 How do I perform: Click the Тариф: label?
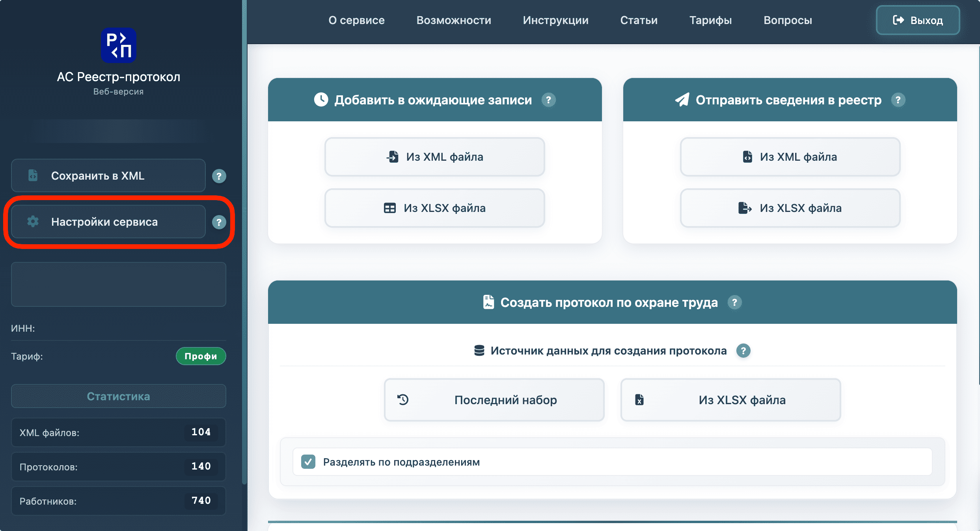point(27,356)
